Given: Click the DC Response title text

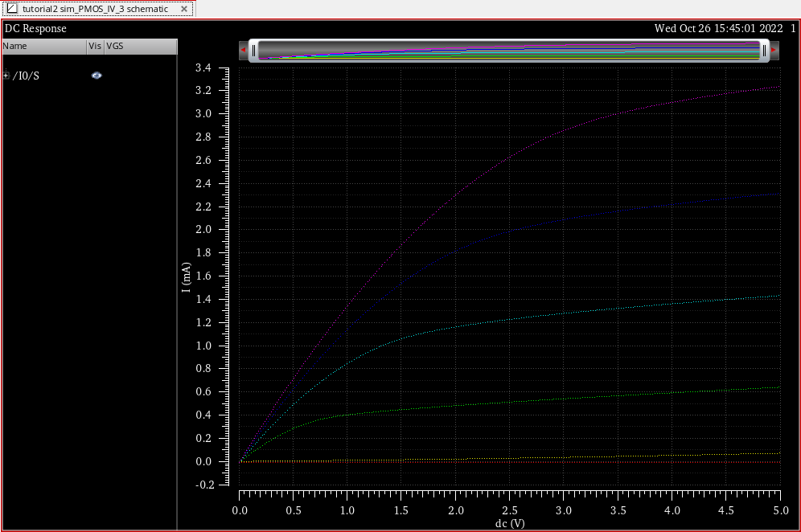Looking at the screenshot, I should pos(35,29).
